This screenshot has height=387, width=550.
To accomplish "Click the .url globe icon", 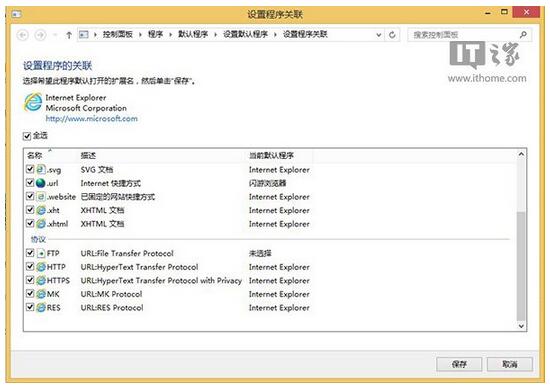I will 41,183.
